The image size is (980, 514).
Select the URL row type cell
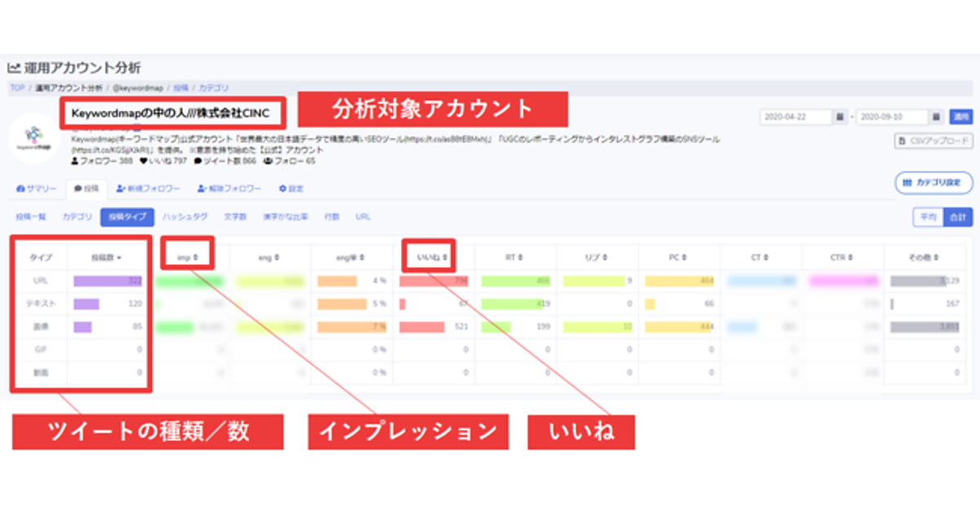[x=40, y=281]
